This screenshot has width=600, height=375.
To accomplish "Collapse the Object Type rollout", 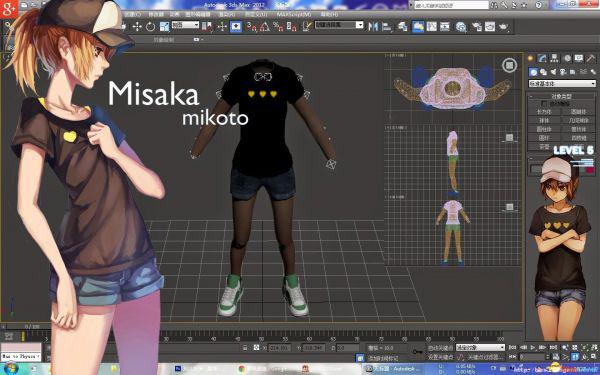I will [561, 96].
